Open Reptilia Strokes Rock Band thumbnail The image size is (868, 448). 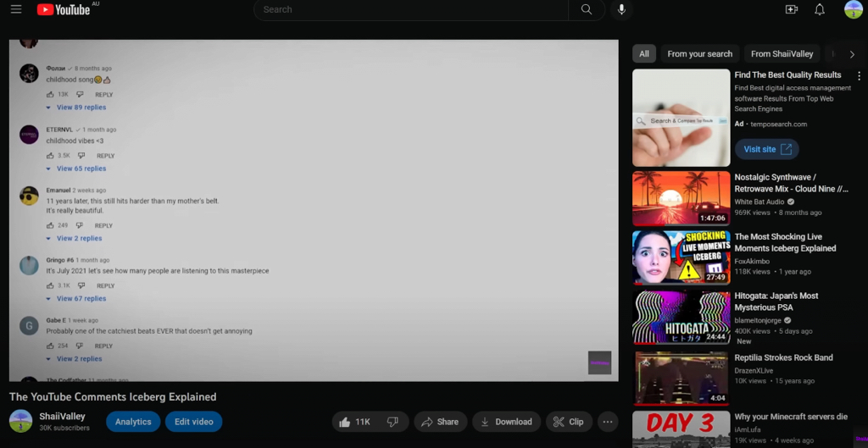[x=682, y=378]
